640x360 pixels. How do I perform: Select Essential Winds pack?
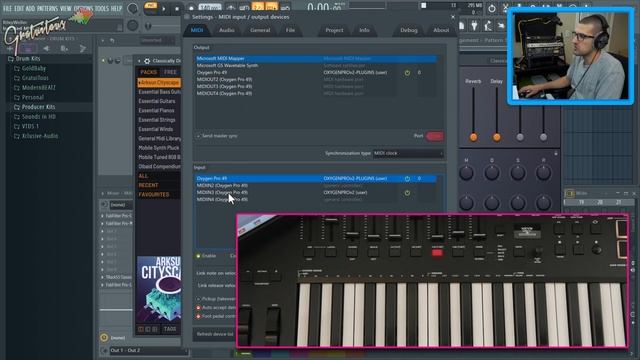[x=156, y=129]
